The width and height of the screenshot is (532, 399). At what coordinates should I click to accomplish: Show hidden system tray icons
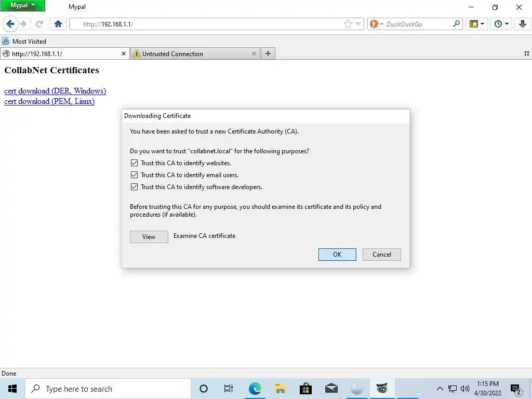tap(440, 389)
